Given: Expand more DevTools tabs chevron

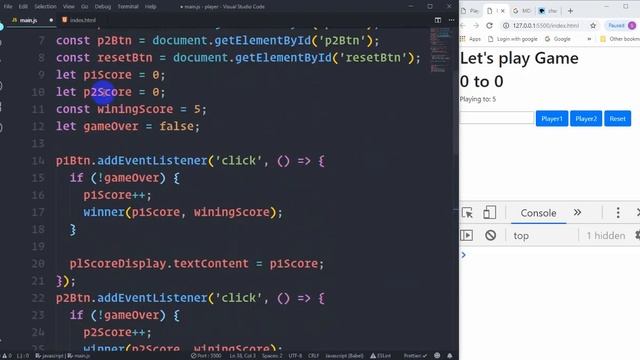Looking at the screenshot, I should point(577,213).
